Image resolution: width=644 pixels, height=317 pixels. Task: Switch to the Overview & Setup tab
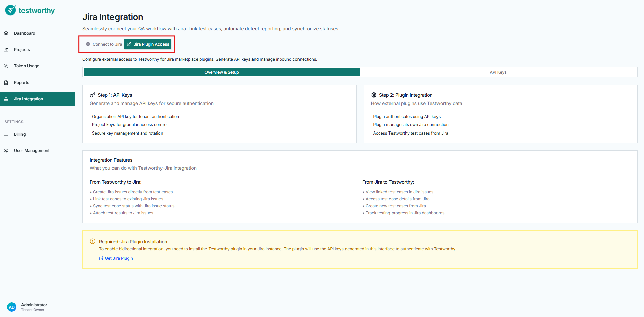222,72
